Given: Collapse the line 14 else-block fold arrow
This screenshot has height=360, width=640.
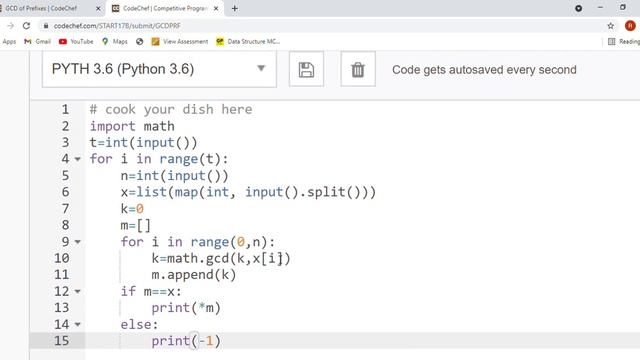Looking at the screenshot, I should click(x=78, y=324).
